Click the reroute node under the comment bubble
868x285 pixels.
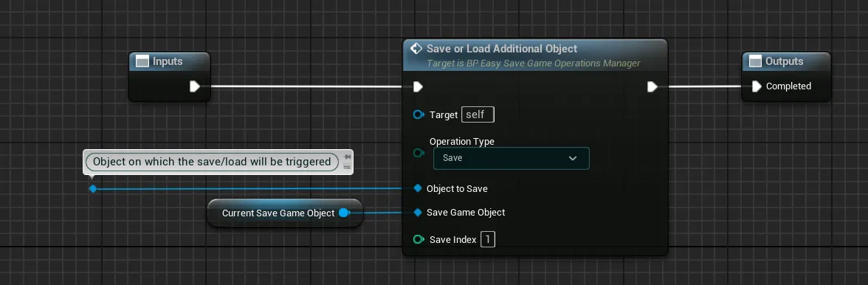(93, 189)
